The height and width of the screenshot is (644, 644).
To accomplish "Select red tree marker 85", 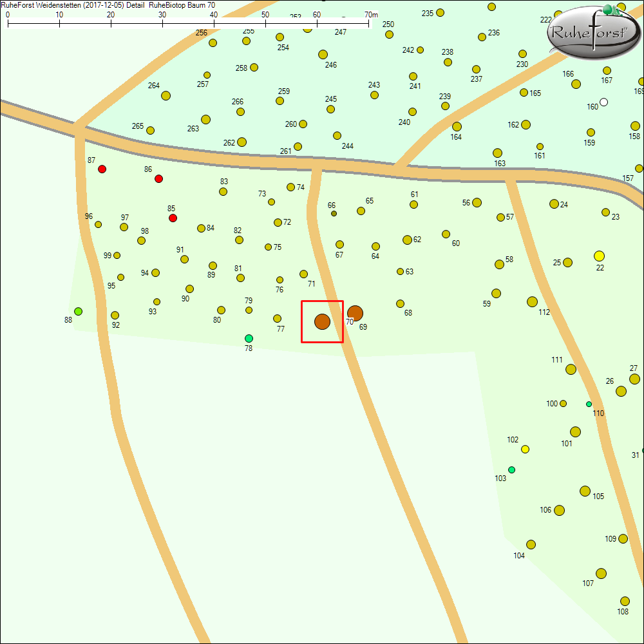I will 173,218.
